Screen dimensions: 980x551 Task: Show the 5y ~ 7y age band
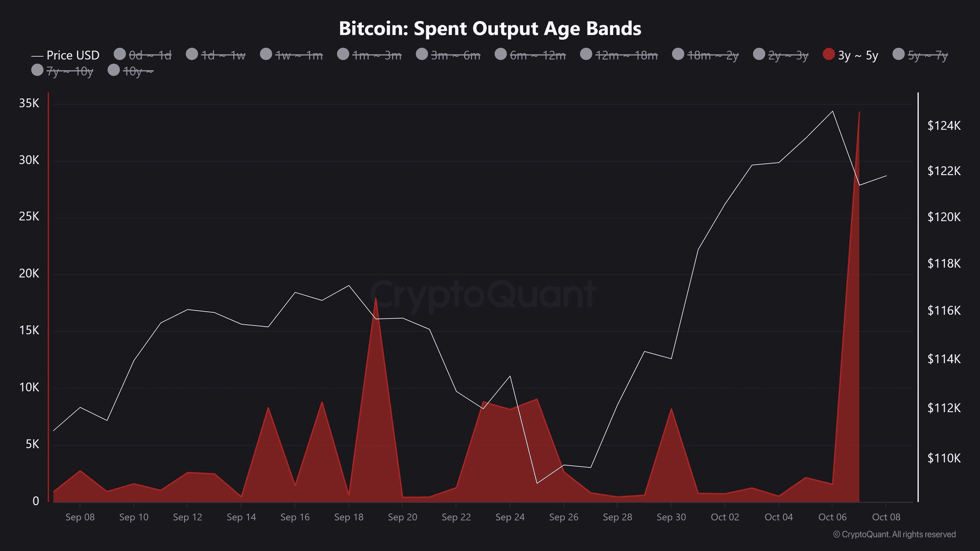pyautogui.click(x=899, y=55)
